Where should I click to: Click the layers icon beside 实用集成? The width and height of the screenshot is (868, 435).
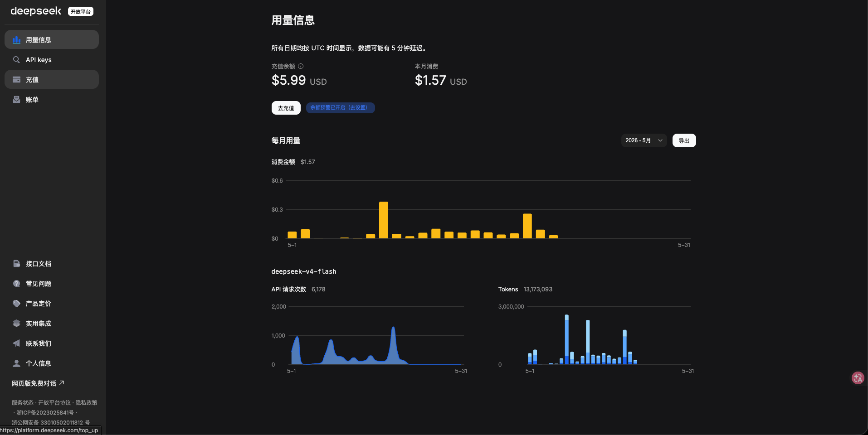click(16, 324)
